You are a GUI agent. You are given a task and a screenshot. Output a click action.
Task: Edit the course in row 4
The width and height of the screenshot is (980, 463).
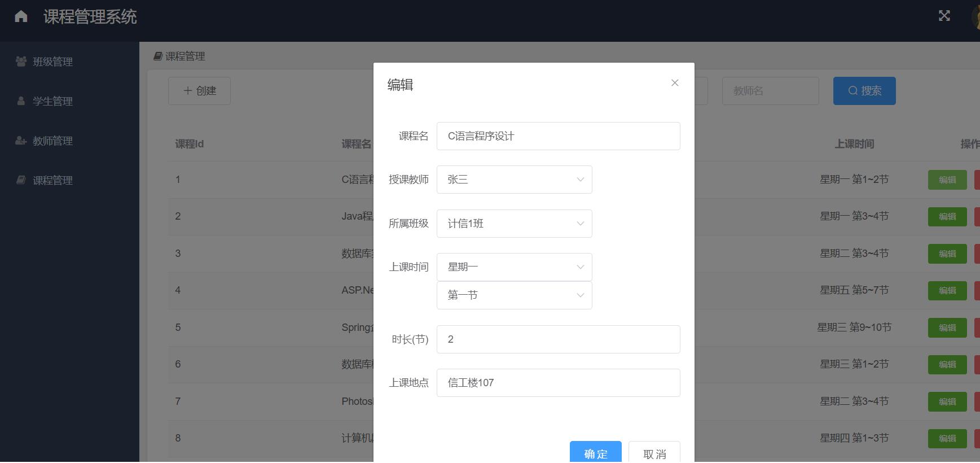(x=947, y=291)
